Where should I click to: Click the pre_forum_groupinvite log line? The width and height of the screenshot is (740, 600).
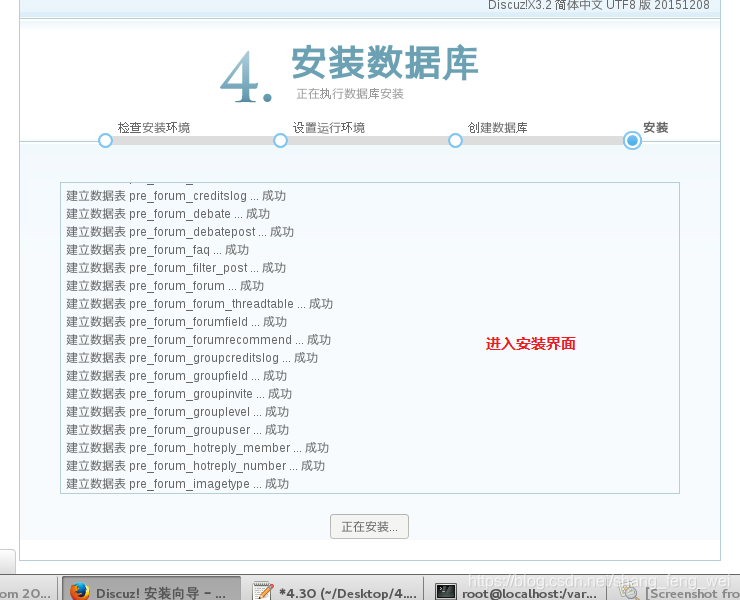[179, 393]
